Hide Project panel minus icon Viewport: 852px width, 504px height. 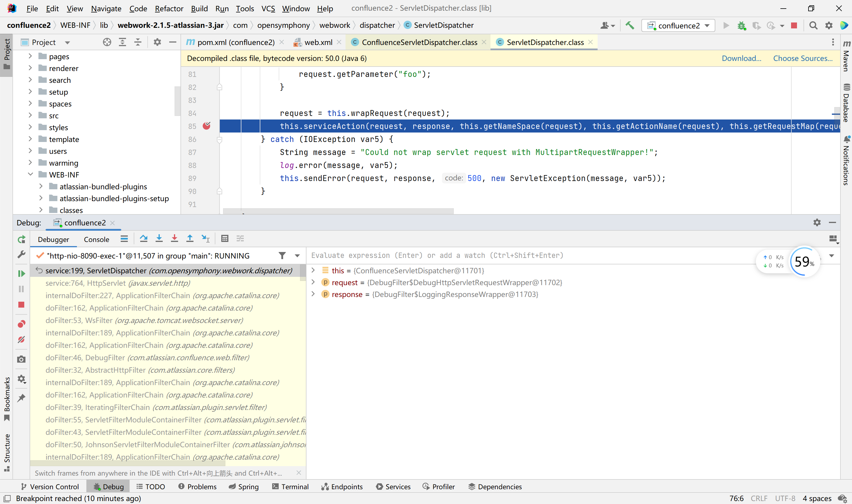172,42
